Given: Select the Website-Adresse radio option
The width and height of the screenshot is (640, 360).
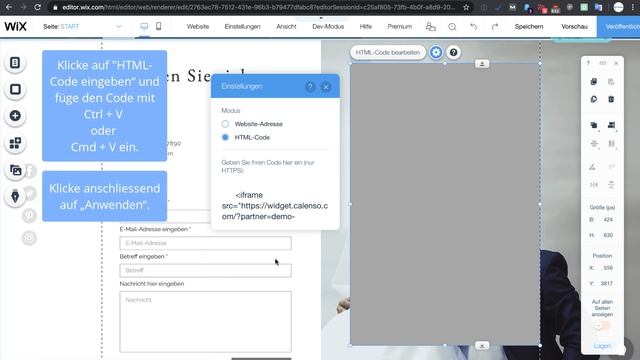Looking at the screenshot, I should pos(225,124).
